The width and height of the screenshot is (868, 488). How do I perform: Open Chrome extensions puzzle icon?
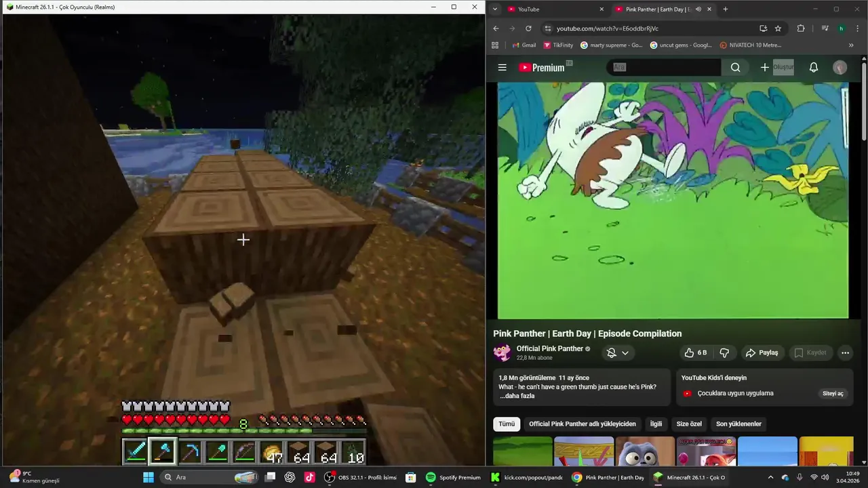[x=801, y=28]
